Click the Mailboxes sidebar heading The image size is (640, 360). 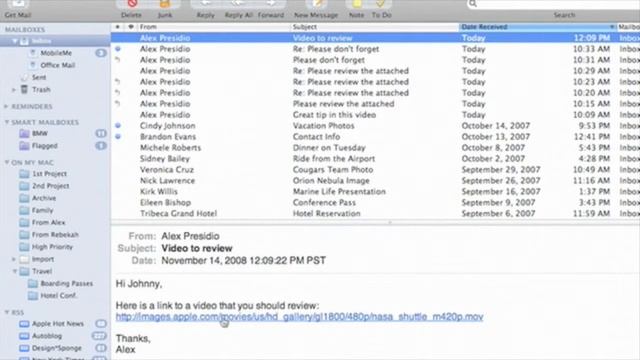tap(25, 29)
